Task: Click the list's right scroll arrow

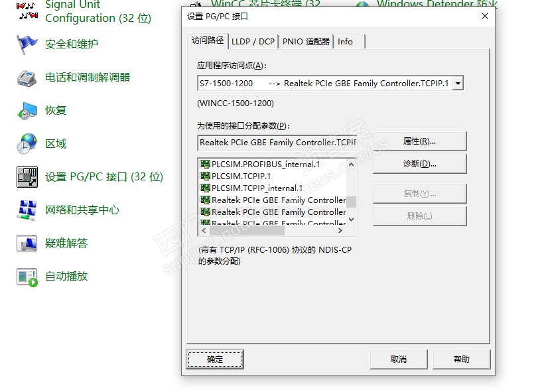Action: pyautogui.click(x=340, y=231)
